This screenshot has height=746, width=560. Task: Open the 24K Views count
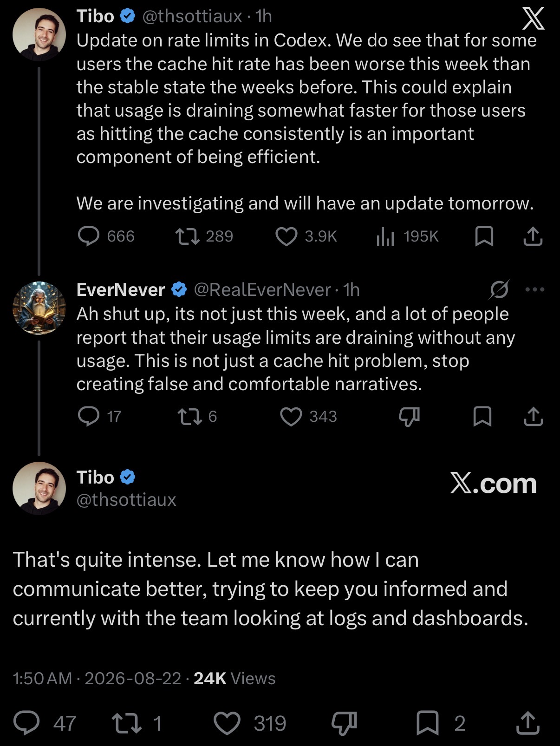coord(234,678)
